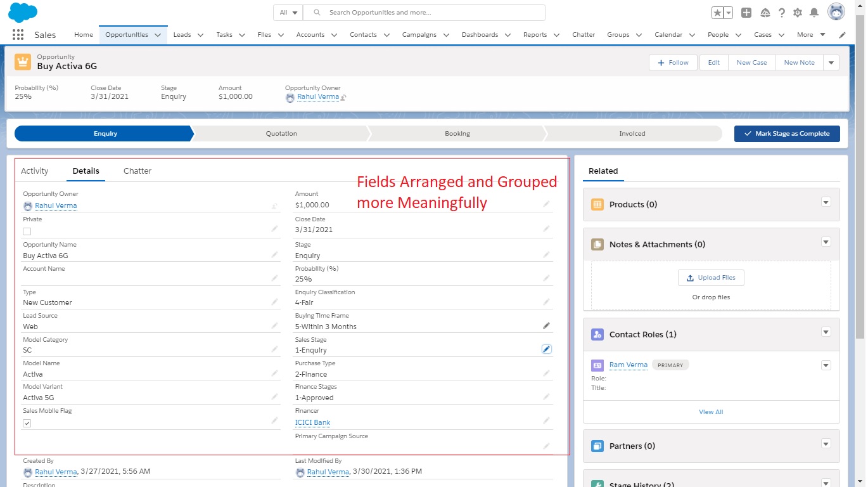Image resolution: width=868 pixels, height=487 pixels.
Task: Open the Partners actions dropdown
Action: coord(826,444)
